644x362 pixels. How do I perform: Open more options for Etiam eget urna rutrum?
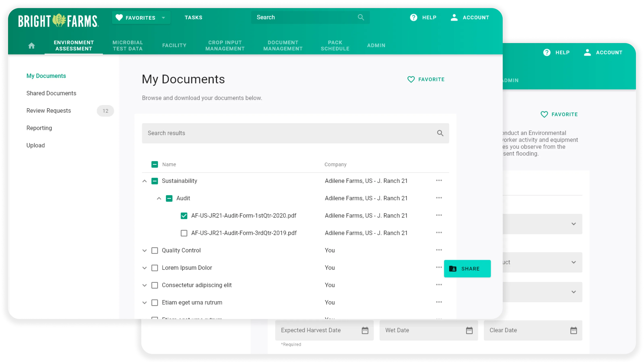tap(439, 302)
